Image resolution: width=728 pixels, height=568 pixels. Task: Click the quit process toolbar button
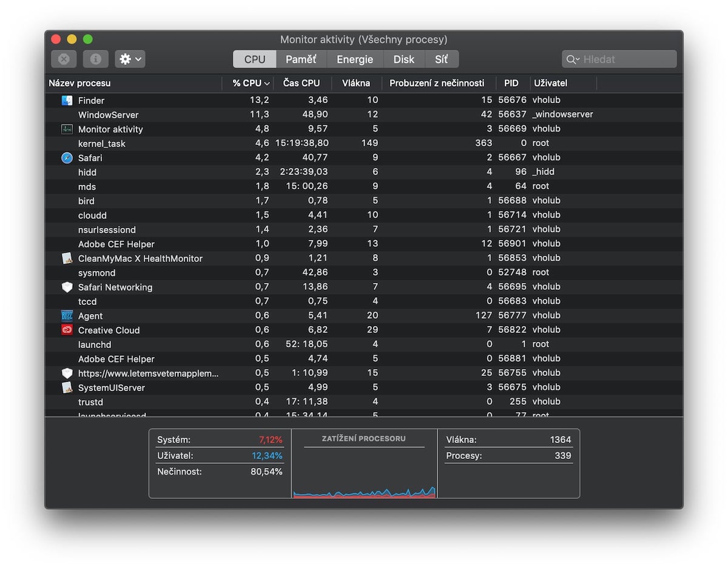click(64, 59)
